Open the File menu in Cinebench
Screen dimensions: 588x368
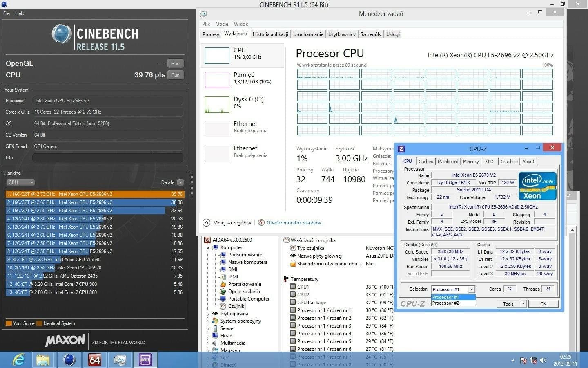coord(7,13)
